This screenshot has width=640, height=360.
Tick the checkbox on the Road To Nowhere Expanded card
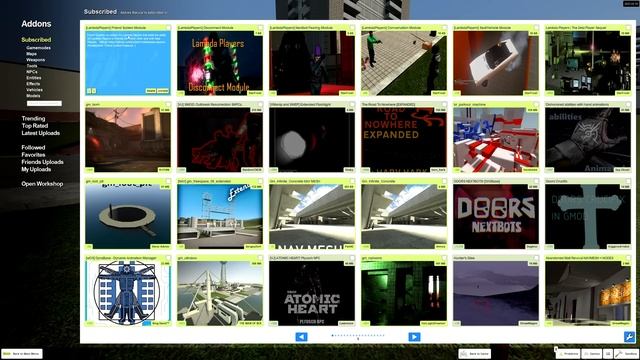[444, 104]
